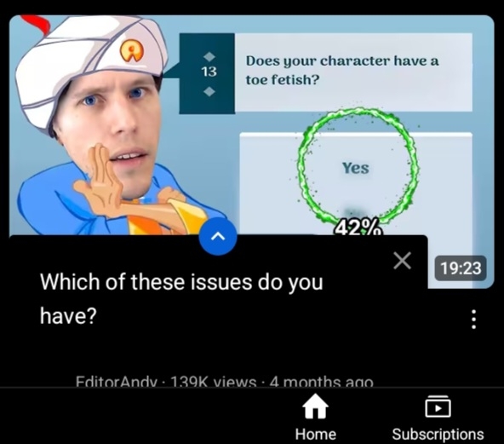Go to the Home tab

click(x=316, y=418)
